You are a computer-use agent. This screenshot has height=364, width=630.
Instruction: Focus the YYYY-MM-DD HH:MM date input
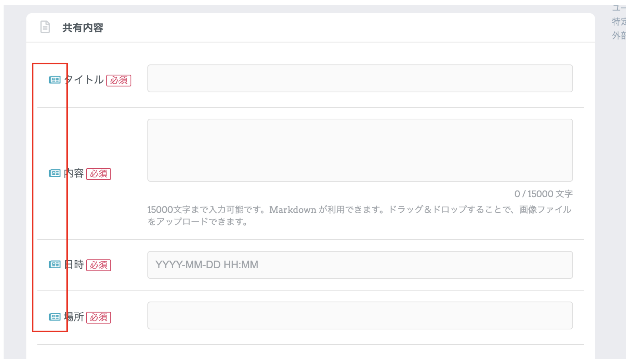360,265
